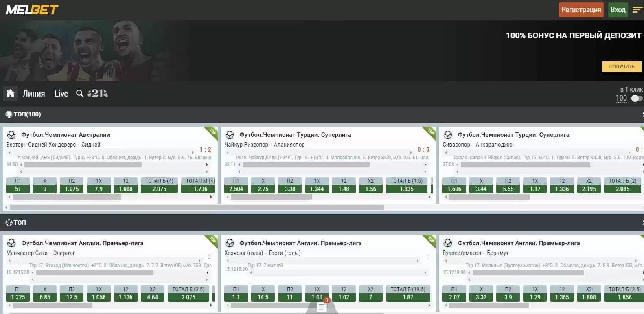Viewport: 644px width, 314px height.
Task: Collapse the lower ТОП section header
Action: click(x=642, y=223)
